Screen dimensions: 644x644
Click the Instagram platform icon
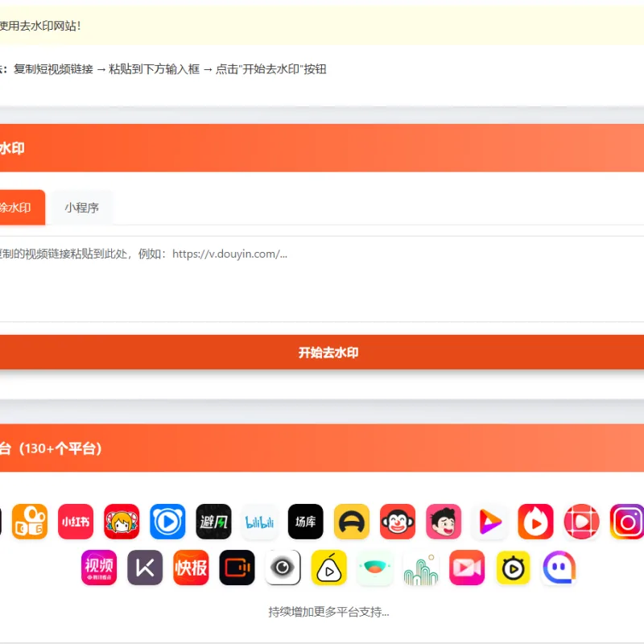[x=627, y=522]
